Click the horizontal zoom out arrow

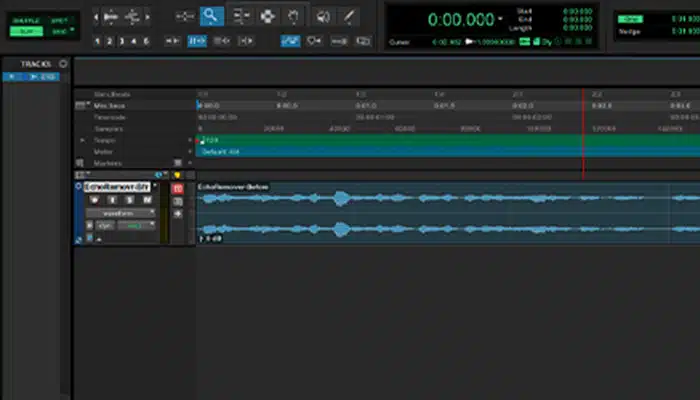[96, 17]
